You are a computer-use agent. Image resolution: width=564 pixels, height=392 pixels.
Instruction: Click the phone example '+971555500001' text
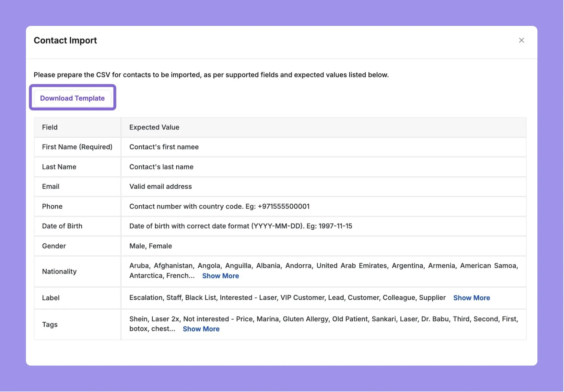pyautogui.click(x=284, y=206)
